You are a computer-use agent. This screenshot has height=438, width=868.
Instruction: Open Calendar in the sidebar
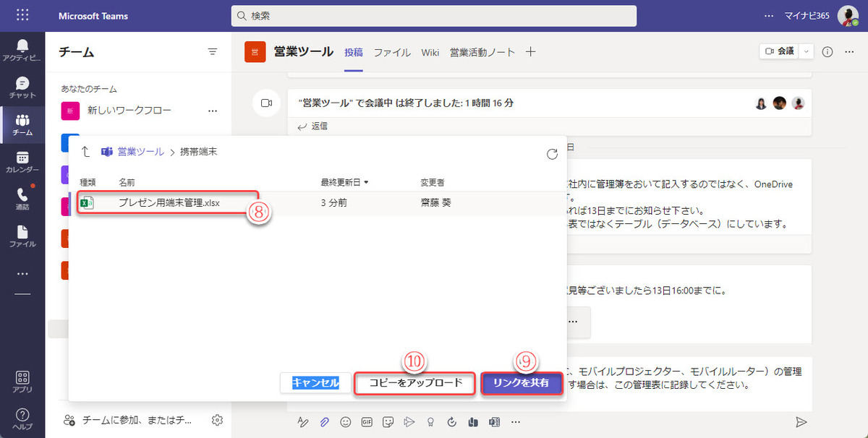click(x=22, y=162)
